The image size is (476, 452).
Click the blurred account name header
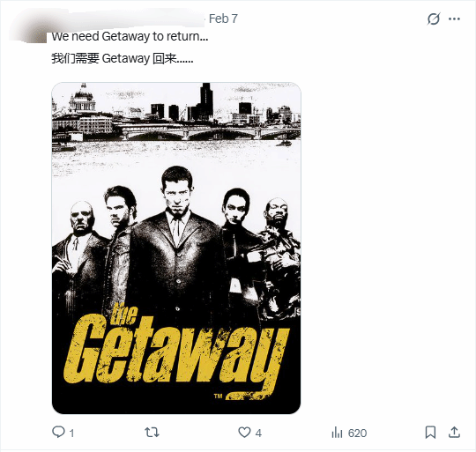(126, 19)
